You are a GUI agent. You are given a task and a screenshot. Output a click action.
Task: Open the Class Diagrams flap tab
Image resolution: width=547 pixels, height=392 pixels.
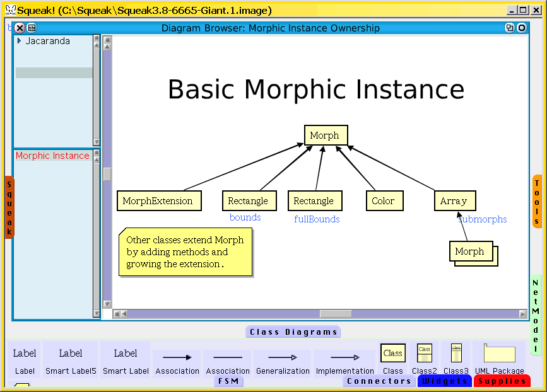click(293, 331)
